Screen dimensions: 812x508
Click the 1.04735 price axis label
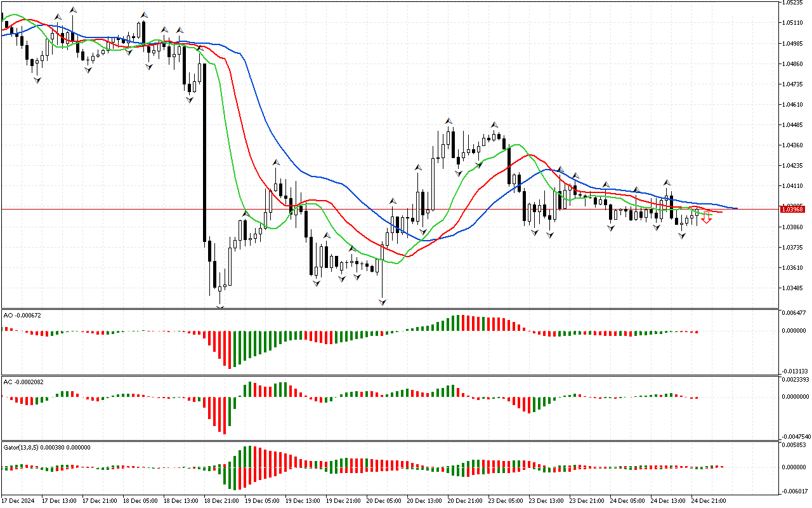(792, 84)
